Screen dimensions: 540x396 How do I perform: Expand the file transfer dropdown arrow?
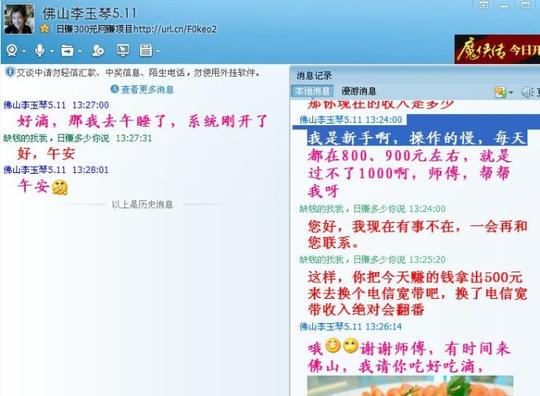pos(80,51)
